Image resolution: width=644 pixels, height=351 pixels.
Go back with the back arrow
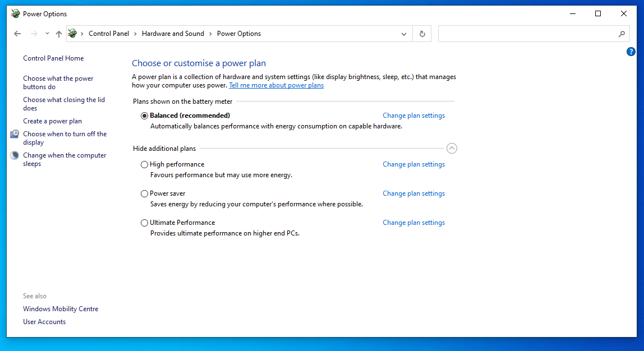pos(17,34)
